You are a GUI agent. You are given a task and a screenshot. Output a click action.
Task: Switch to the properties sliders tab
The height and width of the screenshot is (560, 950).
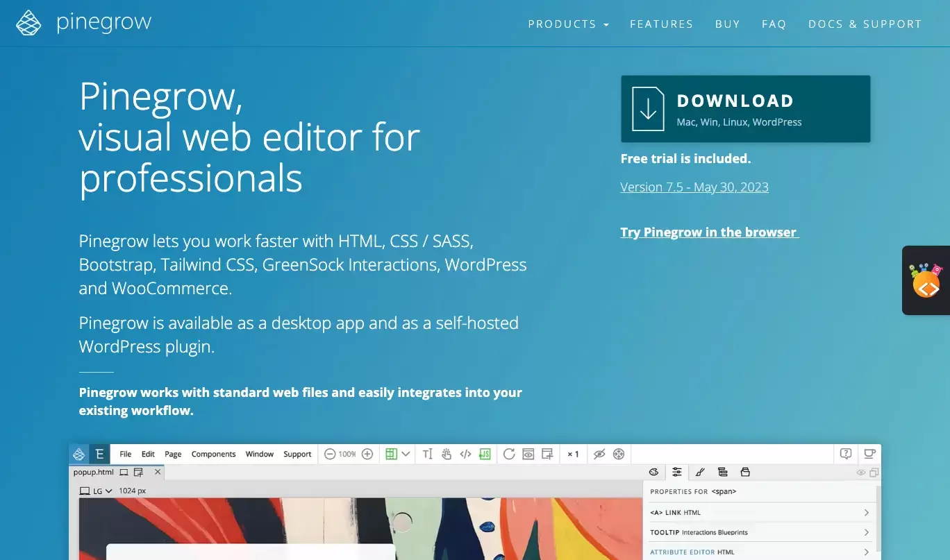pos(676,473)
